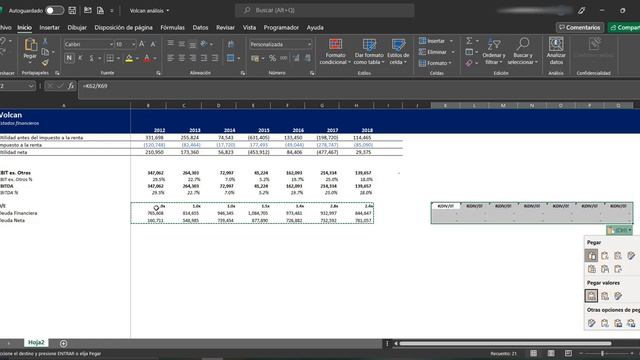The height and width of the screenshot is (360, 640).
Task: Toggle italic (K) formatting
Action: [80, 58]
